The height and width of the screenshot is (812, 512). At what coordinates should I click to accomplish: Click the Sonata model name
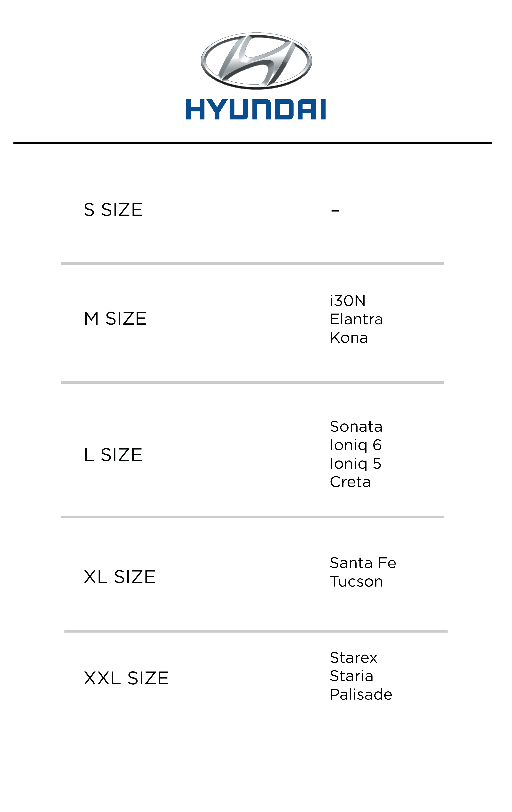(356, 427)
